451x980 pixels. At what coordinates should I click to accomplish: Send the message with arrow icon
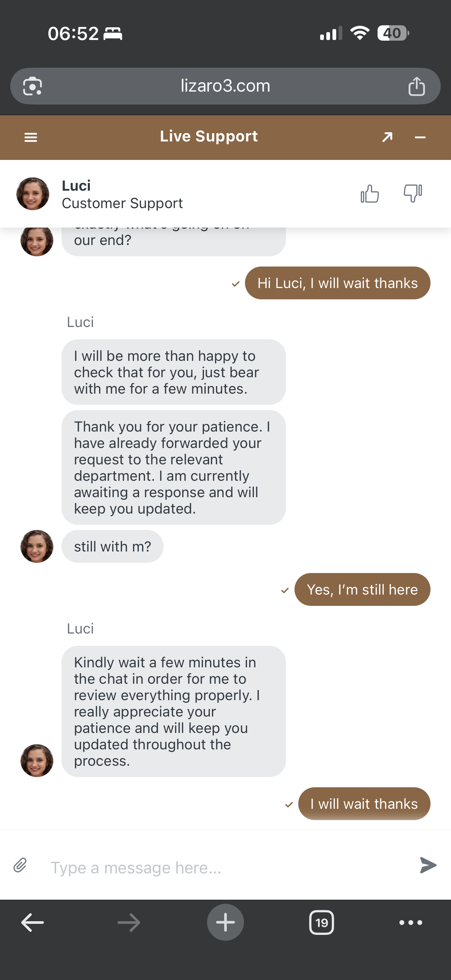click(x=428, y=865)
